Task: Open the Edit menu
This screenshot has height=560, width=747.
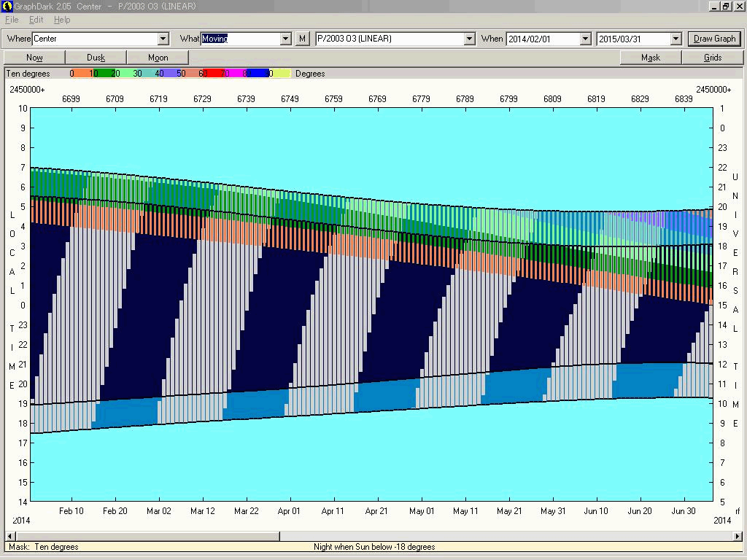Action: tap(36, 20)
